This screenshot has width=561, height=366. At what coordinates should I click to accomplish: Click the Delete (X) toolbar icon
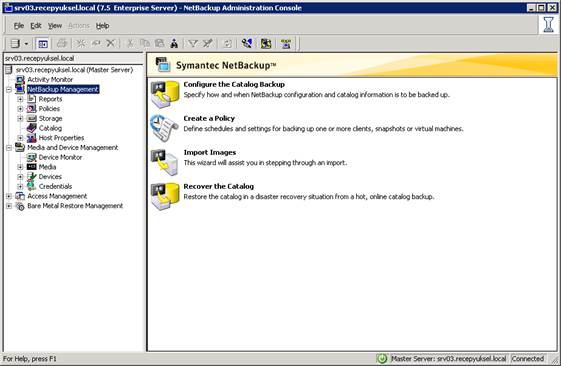[x=111, y=44]
